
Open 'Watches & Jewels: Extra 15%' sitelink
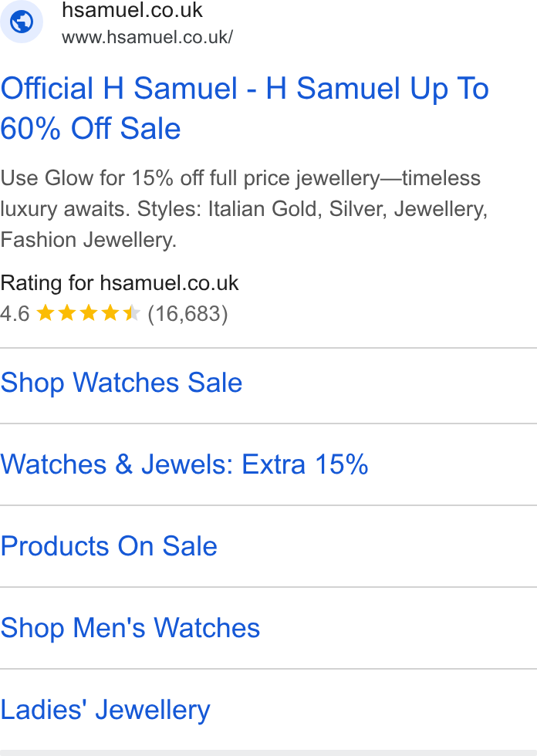coord(184,464)
